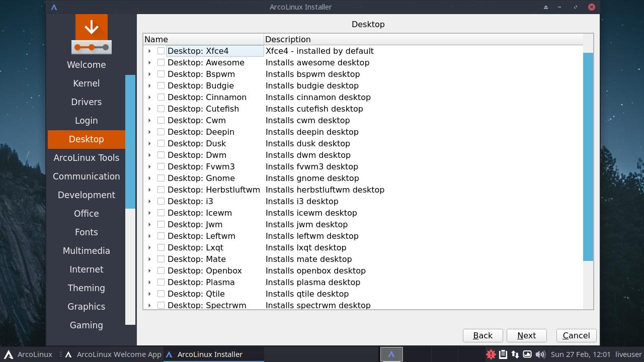Open the ArcoLinux menu logo in taskbar
Viewport: 644px width, 362px height.
pos(8,354)
